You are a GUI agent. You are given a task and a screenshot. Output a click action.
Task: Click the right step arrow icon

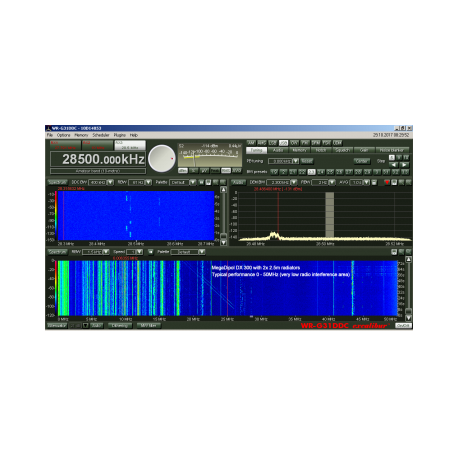404,165
